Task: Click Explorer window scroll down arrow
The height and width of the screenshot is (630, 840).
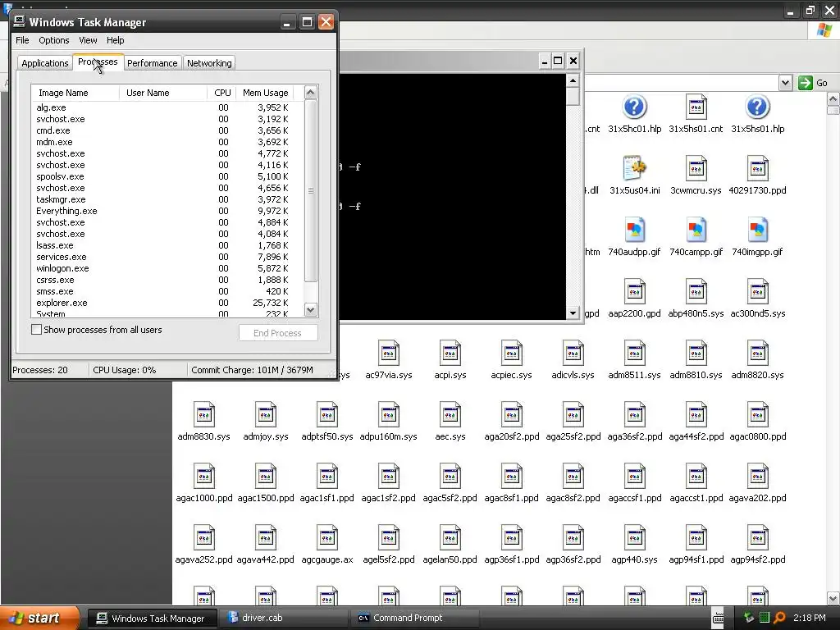Action: (x=833, y=598)
